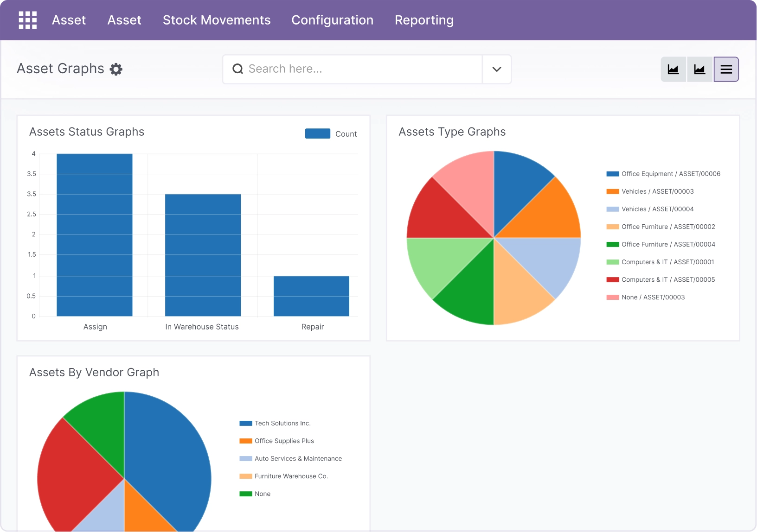Click the In Warehouse Status axis label

tap(202, 327)
